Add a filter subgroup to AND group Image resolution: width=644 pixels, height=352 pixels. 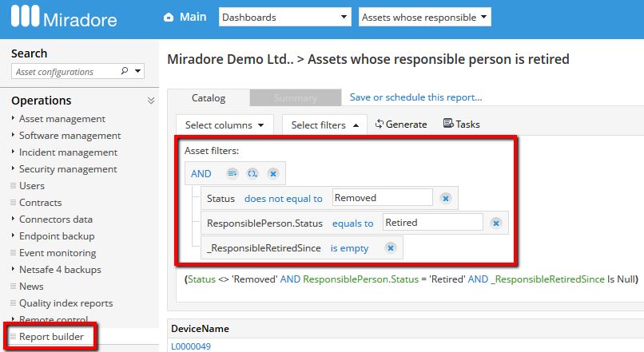252,173
